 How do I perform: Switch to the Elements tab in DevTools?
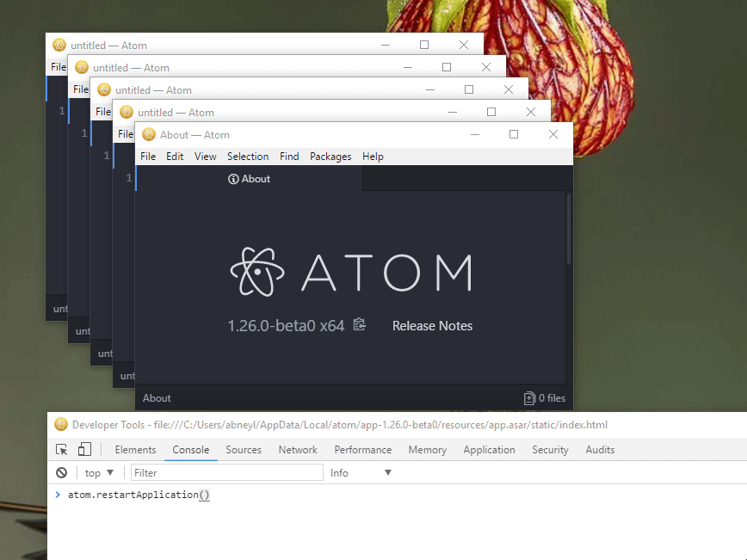coord(135,450)
